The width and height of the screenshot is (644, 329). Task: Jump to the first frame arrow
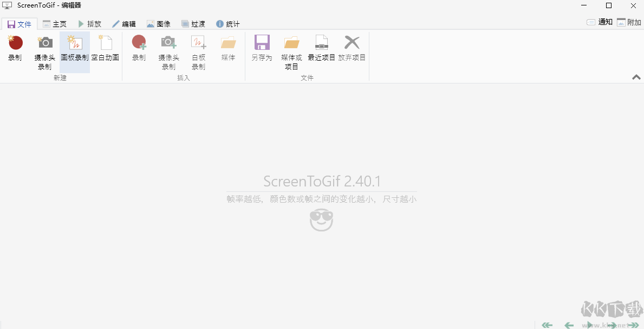pos(547,324)
